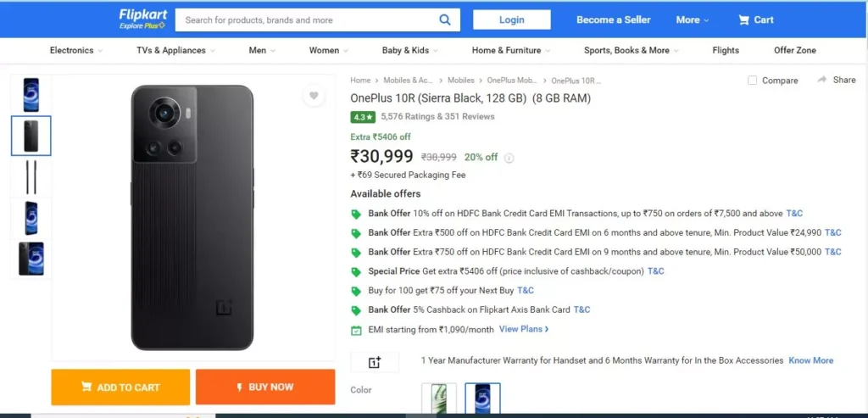Click Home in the breadcrumb
868x418 pixels.
(x=360, y=81)
